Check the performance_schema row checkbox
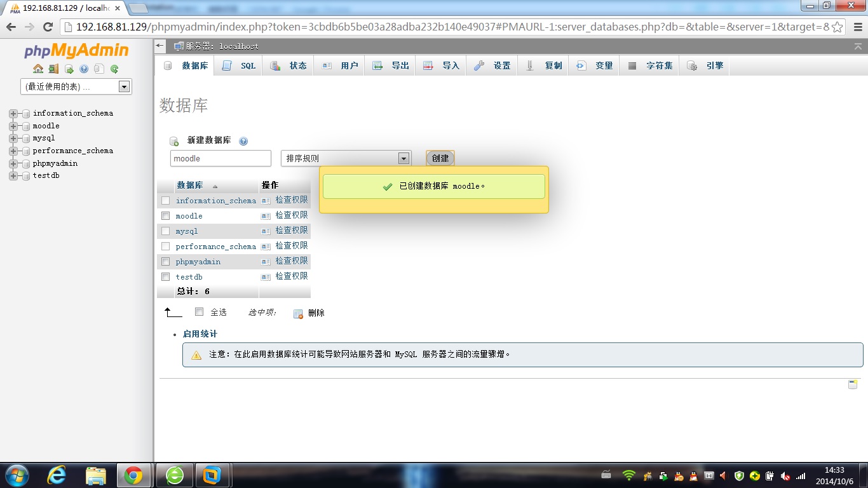Image resolution: width=868 pixels, height=488 pixels. tap(165, 247)
